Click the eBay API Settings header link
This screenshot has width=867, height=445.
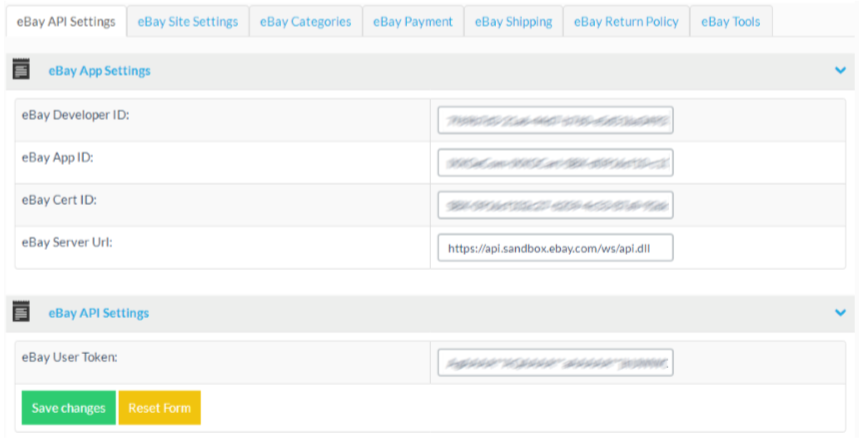tap(98, 313)
